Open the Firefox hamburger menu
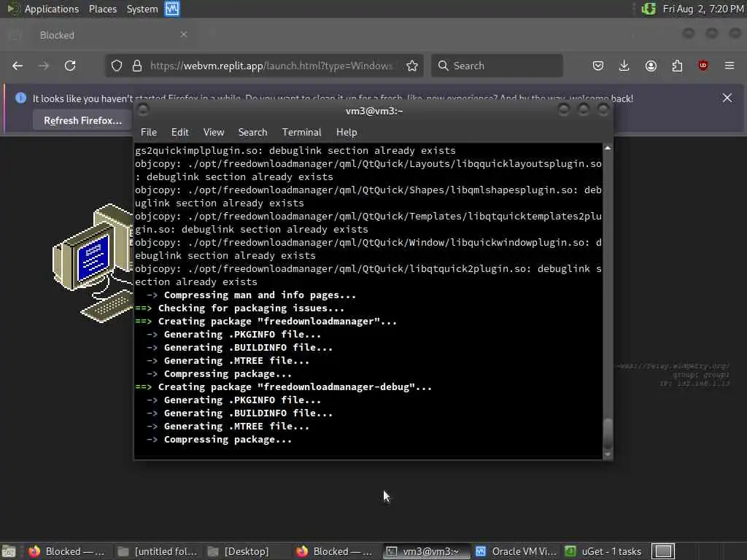Viewport: 747px width, 560px height. 729,66
